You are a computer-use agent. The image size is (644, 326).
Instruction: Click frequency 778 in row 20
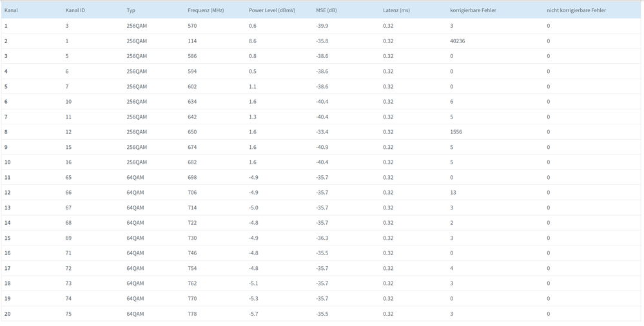(192, 314)
